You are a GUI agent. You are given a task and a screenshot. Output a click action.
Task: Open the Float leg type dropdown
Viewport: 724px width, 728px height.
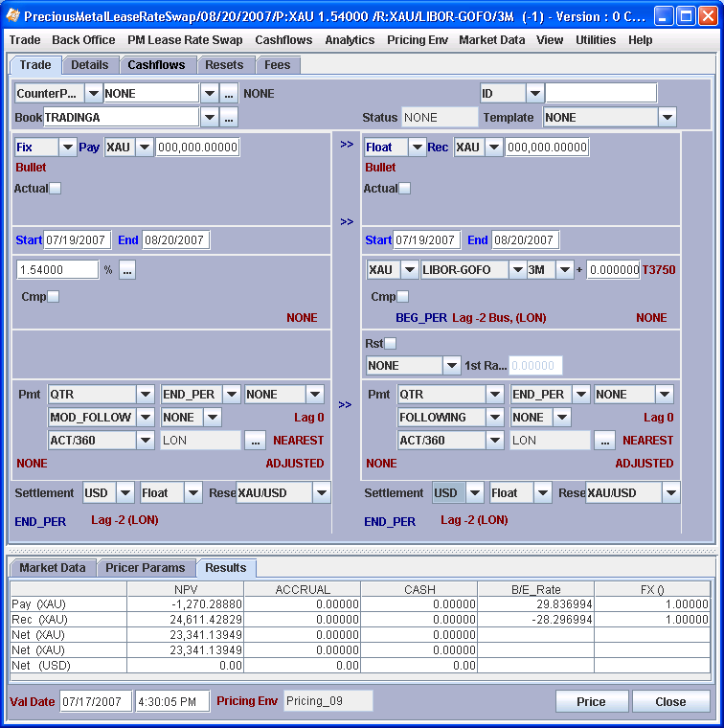pos(418,148)
